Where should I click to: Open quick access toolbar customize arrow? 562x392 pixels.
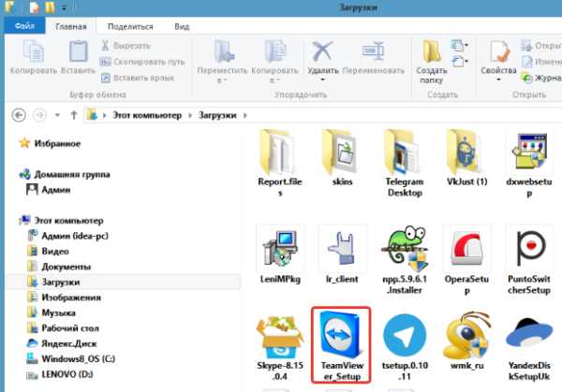coord(64,7)
